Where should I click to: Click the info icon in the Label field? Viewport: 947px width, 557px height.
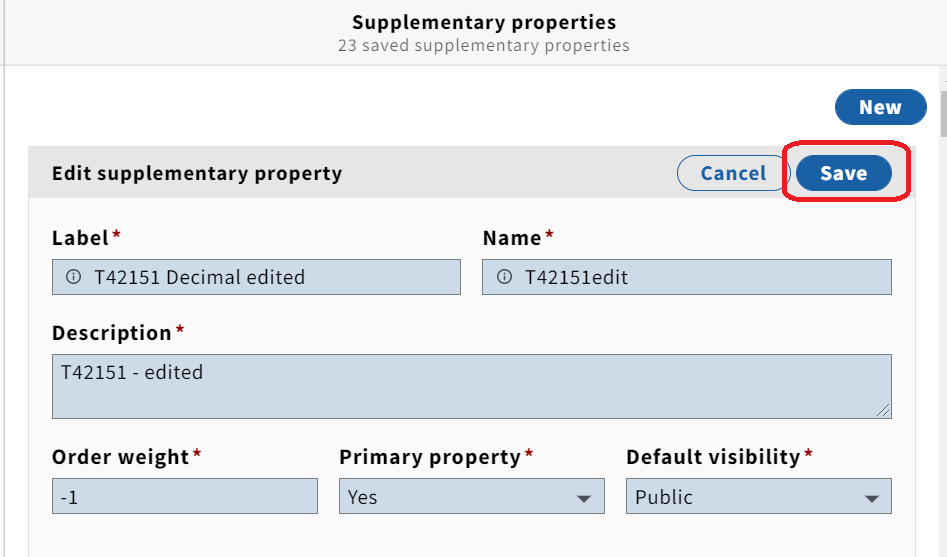(73, 277)
